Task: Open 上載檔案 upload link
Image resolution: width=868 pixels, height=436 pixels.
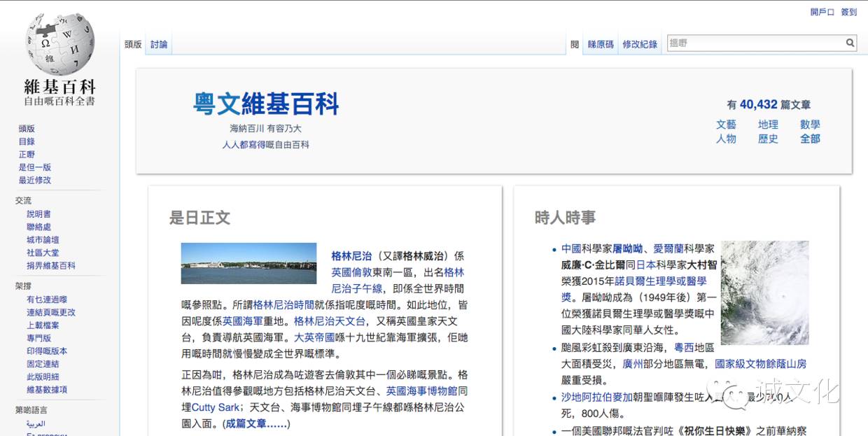Action: click(43, 325)
